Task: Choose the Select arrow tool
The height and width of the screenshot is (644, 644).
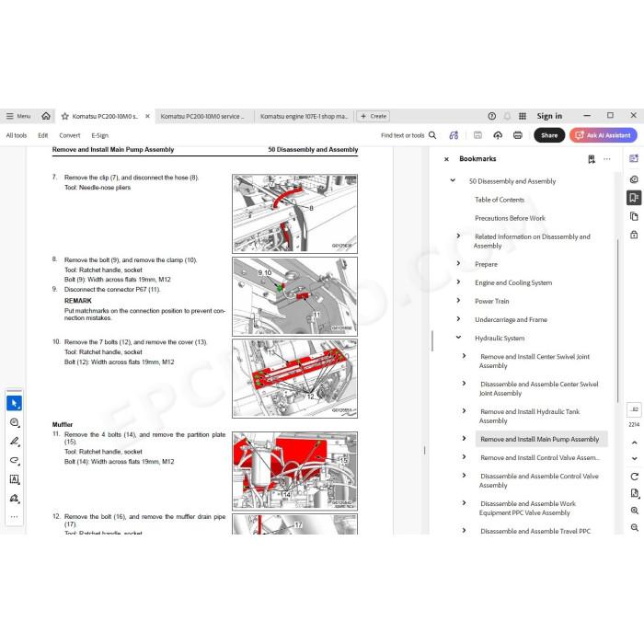Action: pyautogui.click(x=15, y=403)
